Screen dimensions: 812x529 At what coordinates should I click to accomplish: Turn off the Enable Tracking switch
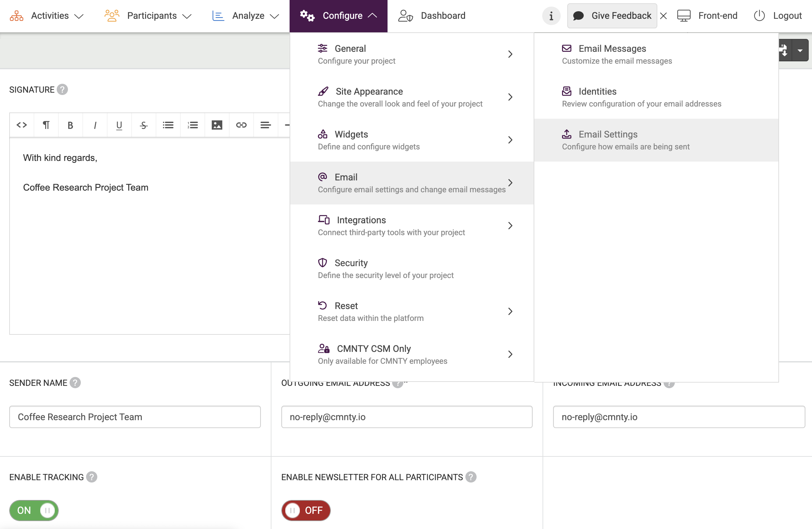click(x=34, y=510)
